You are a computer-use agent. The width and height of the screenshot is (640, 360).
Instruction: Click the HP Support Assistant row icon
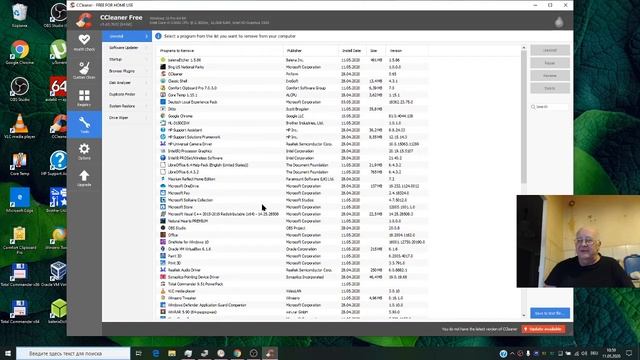click(163, 130)
